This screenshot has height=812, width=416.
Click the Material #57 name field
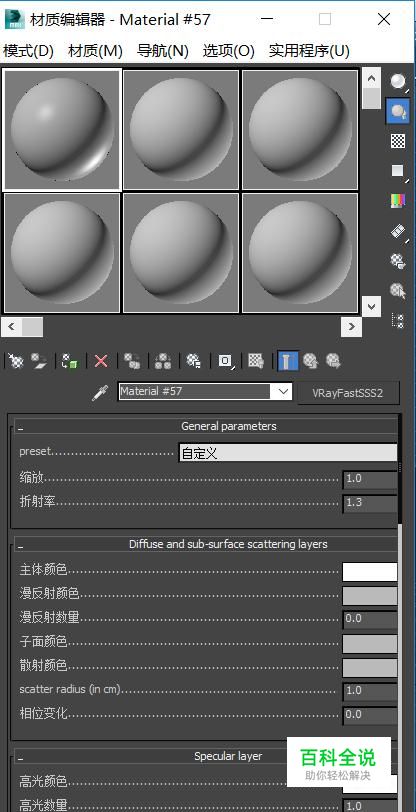click(x=195, y=392)
